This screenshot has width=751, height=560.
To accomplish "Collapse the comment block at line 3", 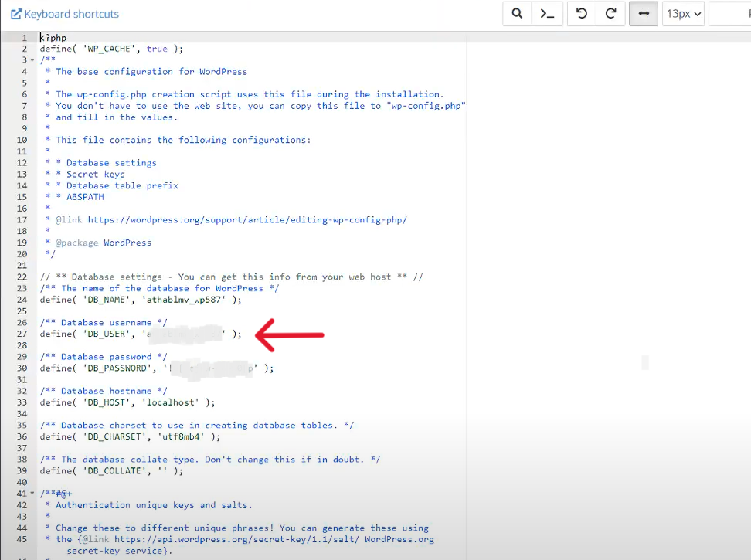I will pyautogui.click(x=32, y=59).
